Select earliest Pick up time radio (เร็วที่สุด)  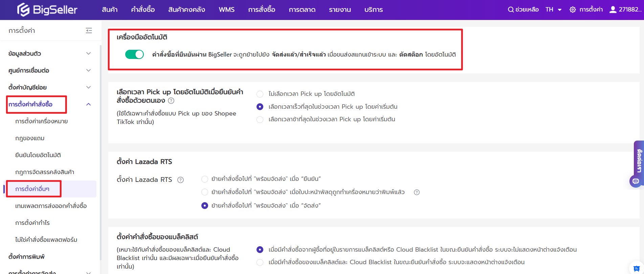coord(260,107)
